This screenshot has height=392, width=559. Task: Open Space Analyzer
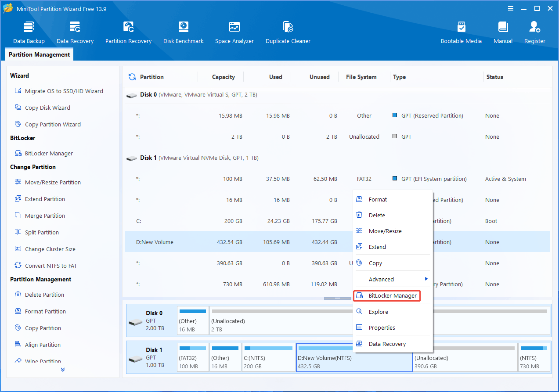click(x=234, y=32)
